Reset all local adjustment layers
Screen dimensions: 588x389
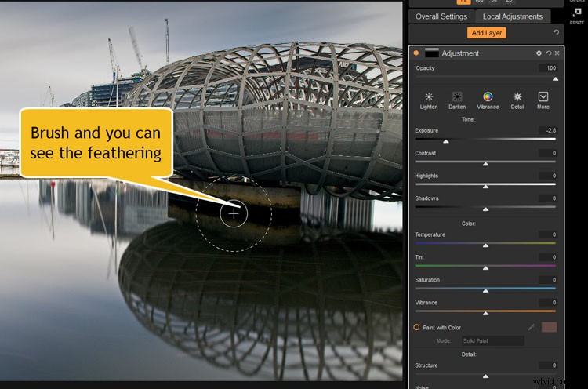556,32
